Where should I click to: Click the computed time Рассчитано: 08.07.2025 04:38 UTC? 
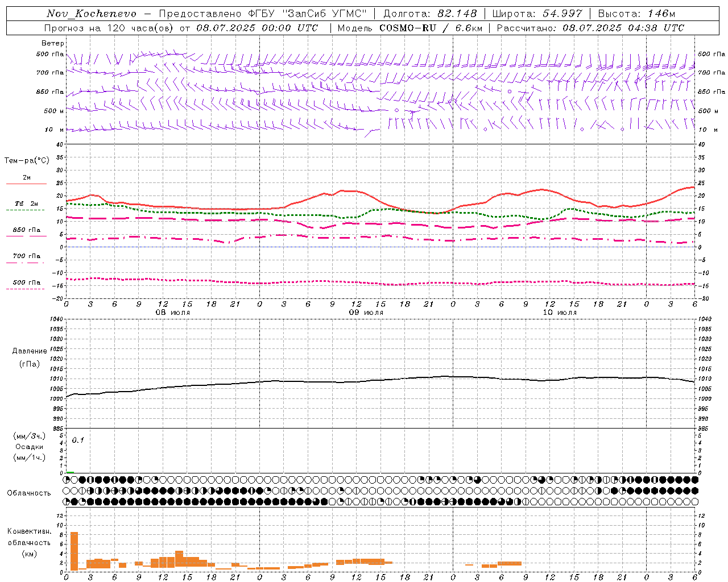click(x=590, y=28)
